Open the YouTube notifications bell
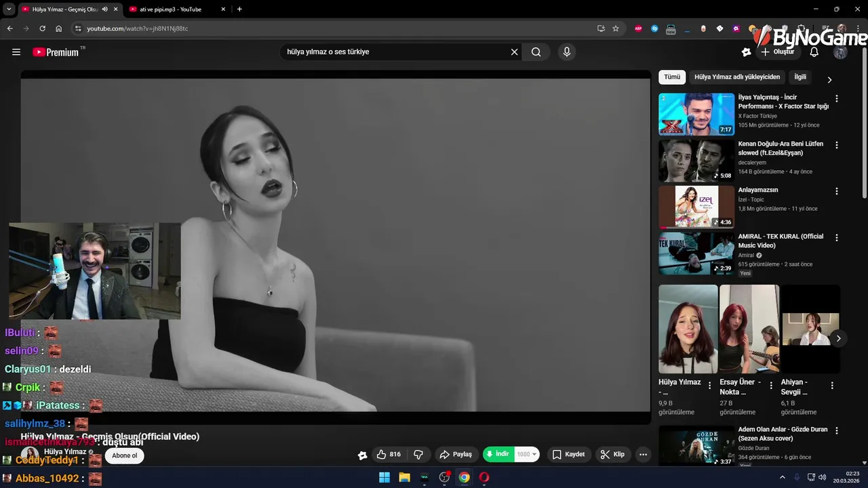This screenshot has width=868, height=488. [x=814, y=52]
